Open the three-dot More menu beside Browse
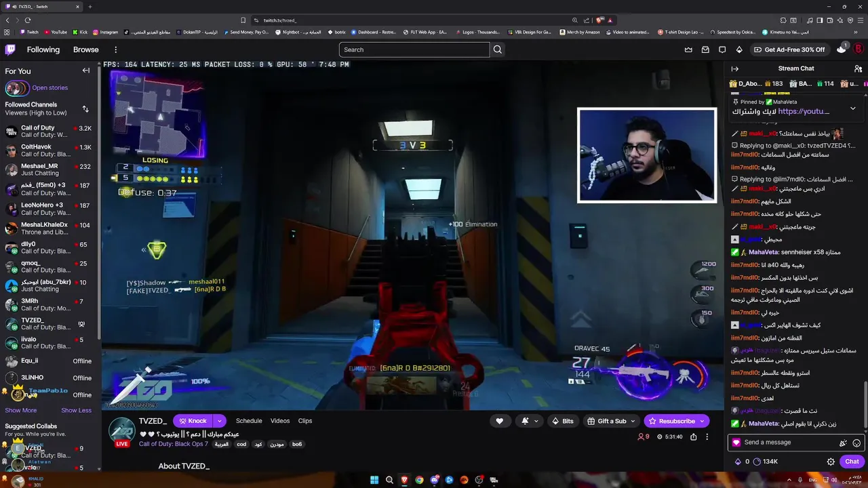The height and width of the screenshot is (488, 868). pos(116,49)
